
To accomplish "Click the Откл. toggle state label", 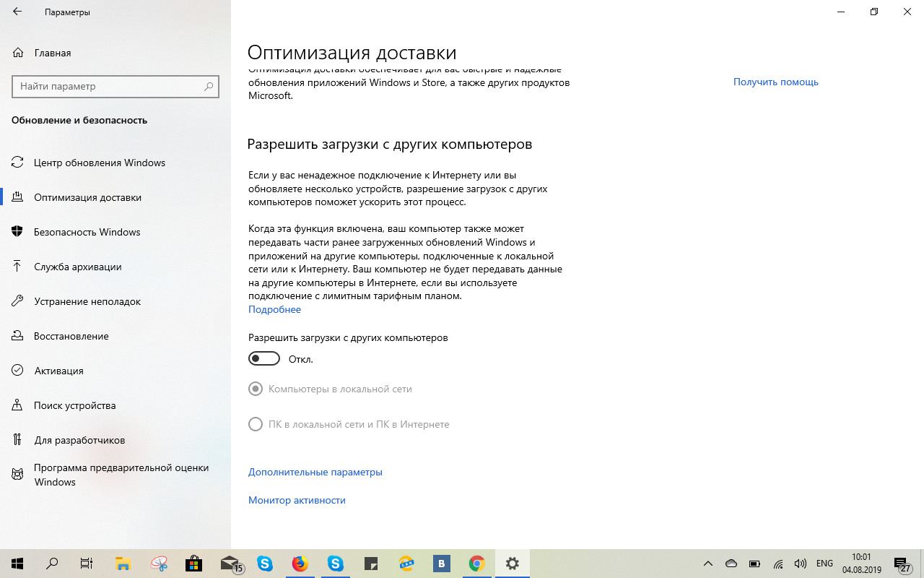I will coord(300,359).
